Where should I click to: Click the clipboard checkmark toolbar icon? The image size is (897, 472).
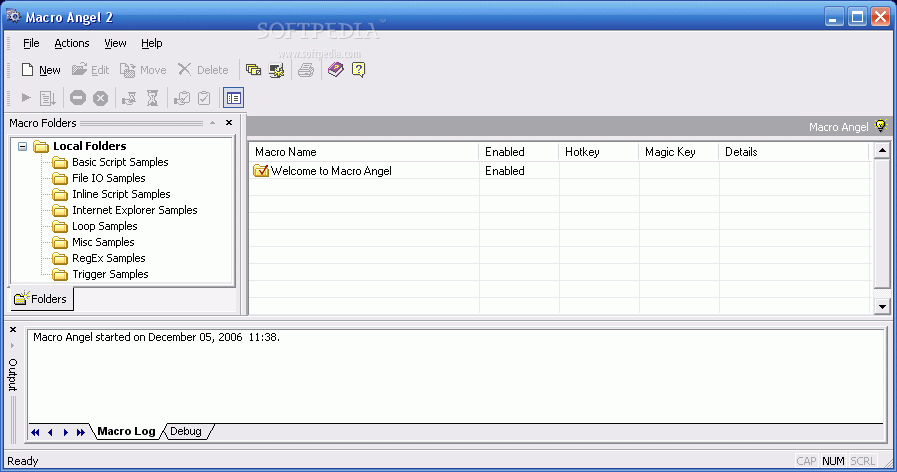coord(204,98)
